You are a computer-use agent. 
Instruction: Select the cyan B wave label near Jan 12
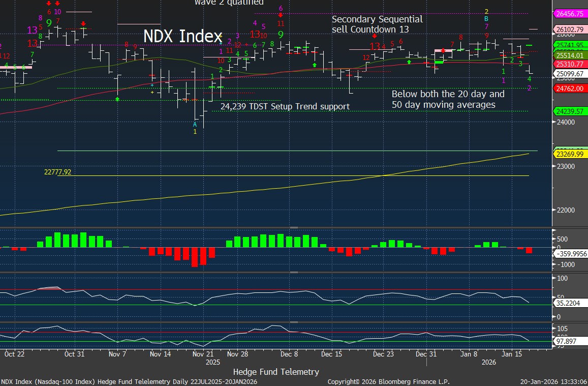click(486, 19)
